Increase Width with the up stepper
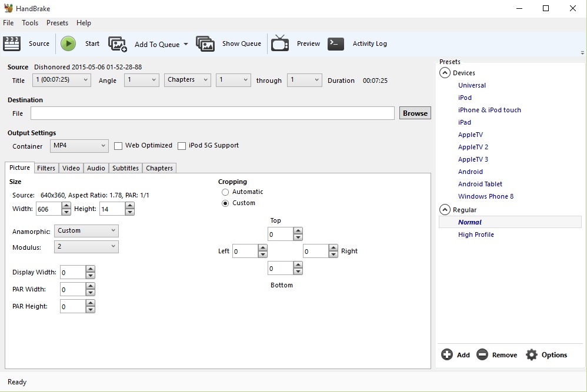This screenshot has width=587, height=392. coord(66,205)
